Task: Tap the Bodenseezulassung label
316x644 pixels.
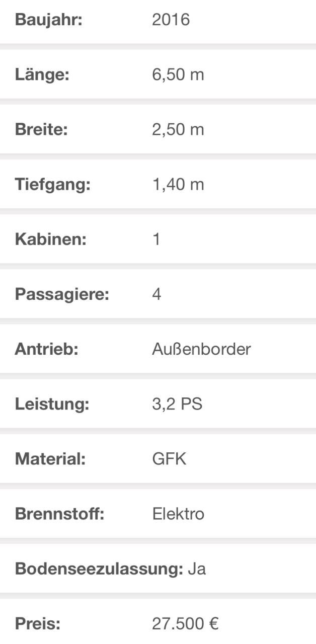Action: 99,569
